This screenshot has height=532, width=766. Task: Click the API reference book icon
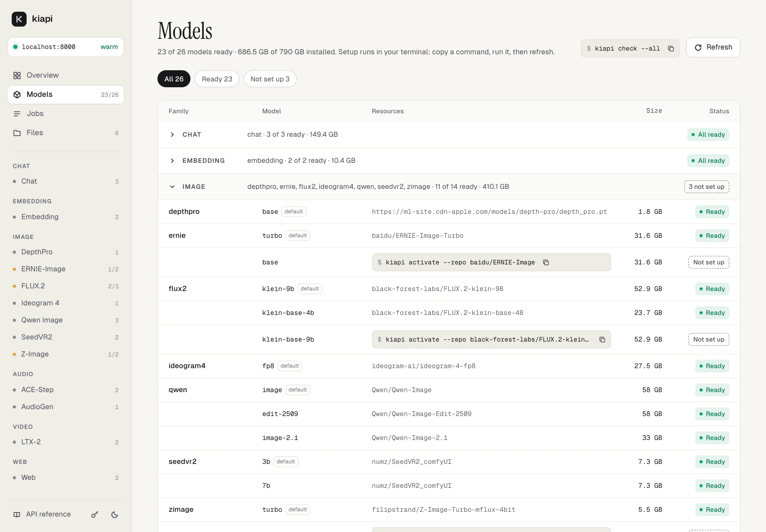point(17,515)
